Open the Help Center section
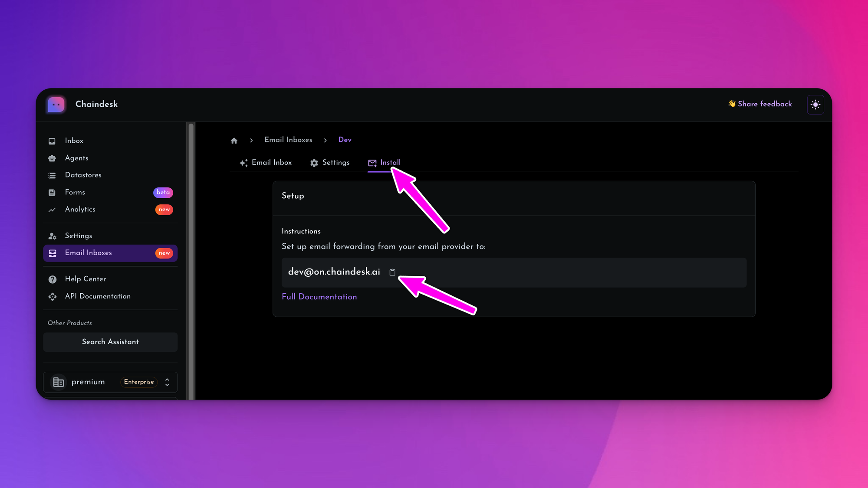Image resolution: width=868 pixels, height=488 pixels. [85, 279]
